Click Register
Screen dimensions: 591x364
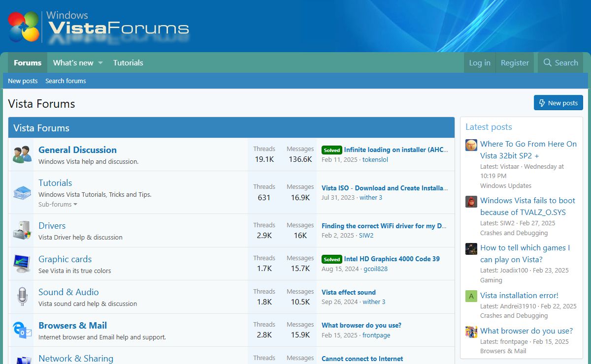tap(515, 63)
